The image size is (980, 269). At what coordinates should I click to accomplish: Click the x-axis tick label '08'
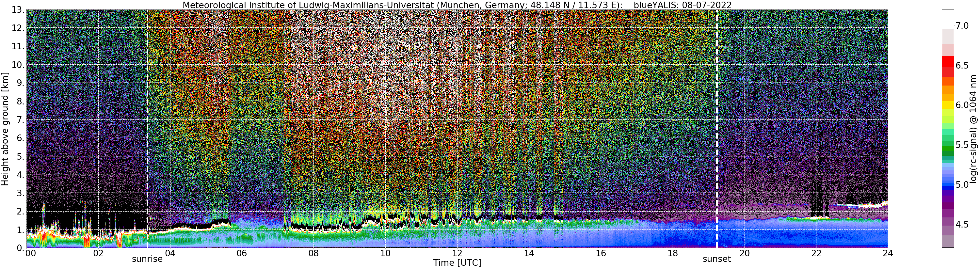313,253
